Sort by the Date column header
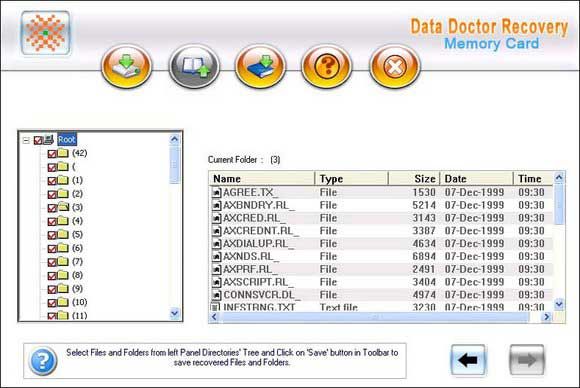 [x=476, y=179]
